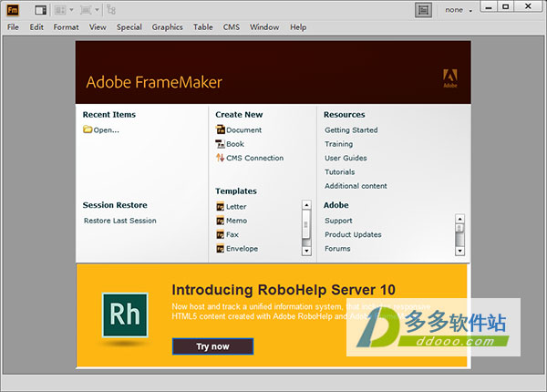Open the Forums link
The image size is (547, 392).
tap(337, 249)
